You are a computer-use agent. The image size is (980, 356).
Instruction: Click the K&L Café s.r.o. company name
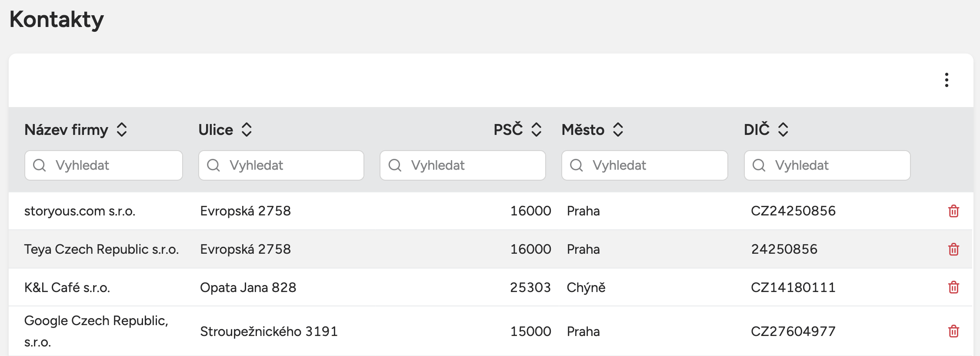pos(67,288)
